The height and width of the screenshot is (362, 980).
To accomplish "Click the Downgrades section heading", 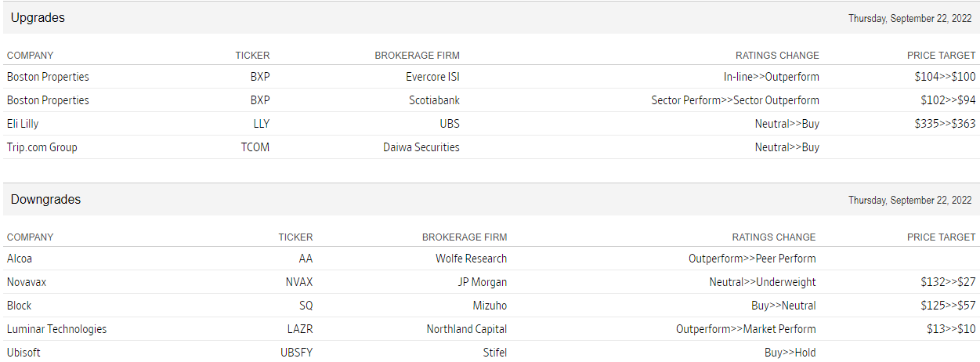I will click(45, 200).
